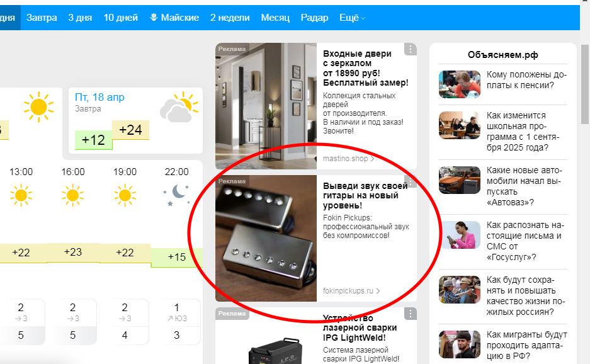Viewport: 590px width, 364px height.
Task: Click the guitar pickups ad image
Action: point(266,238)
